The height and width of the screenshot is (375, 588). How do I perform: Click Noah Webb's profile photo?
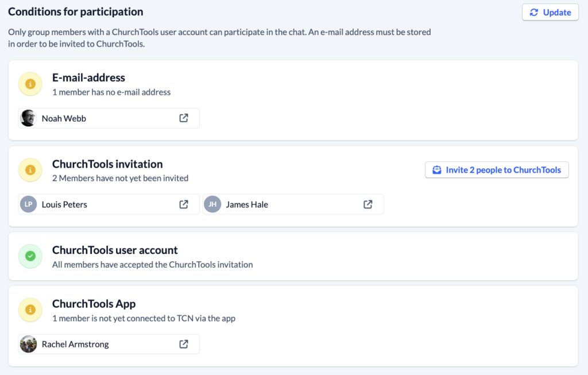(x=28, y=118)
